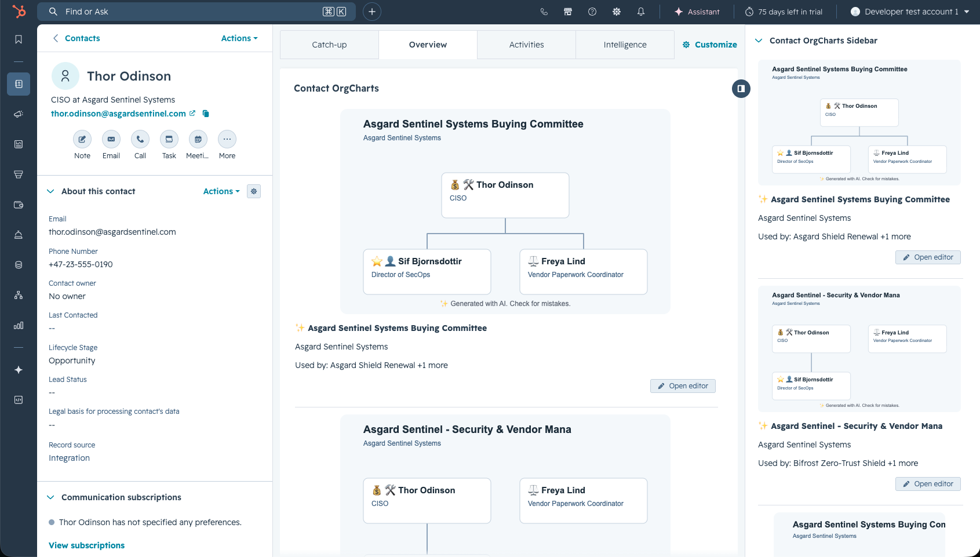Select the Sif Bjornsdottir node in the main chart
The width and height of the screenshot is (980, 557).
point(427,272)
